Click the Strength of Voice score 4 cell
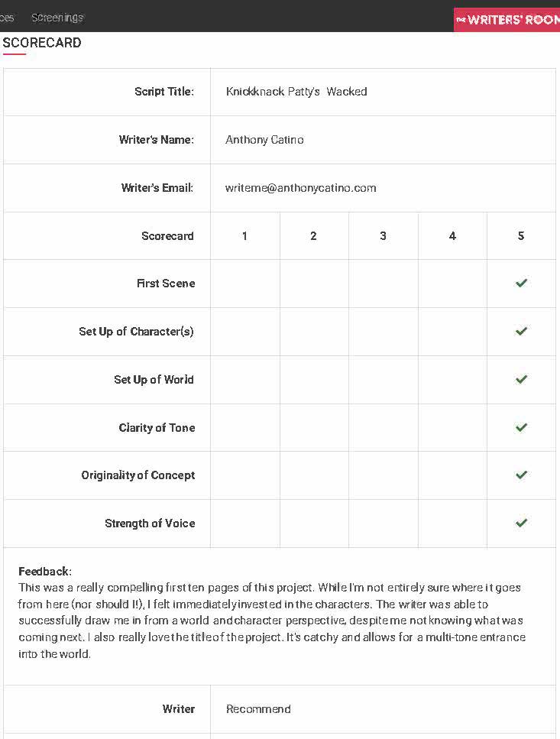Image resolution: width=560 pixels, height=739 pixels. [x=452, y=523]
